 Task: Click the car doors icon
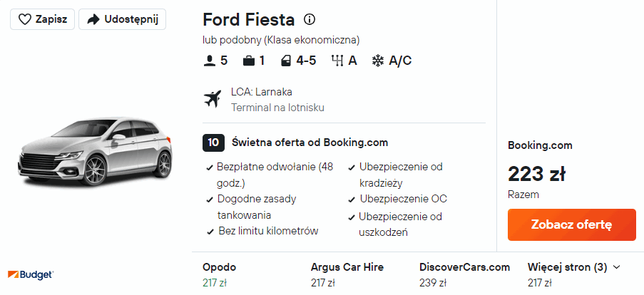point(286,61)
